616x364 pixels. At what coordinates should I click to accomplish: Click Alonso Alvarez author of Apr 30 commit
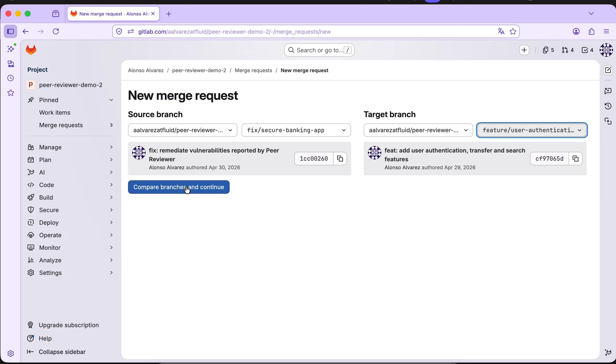pos(167,167)
